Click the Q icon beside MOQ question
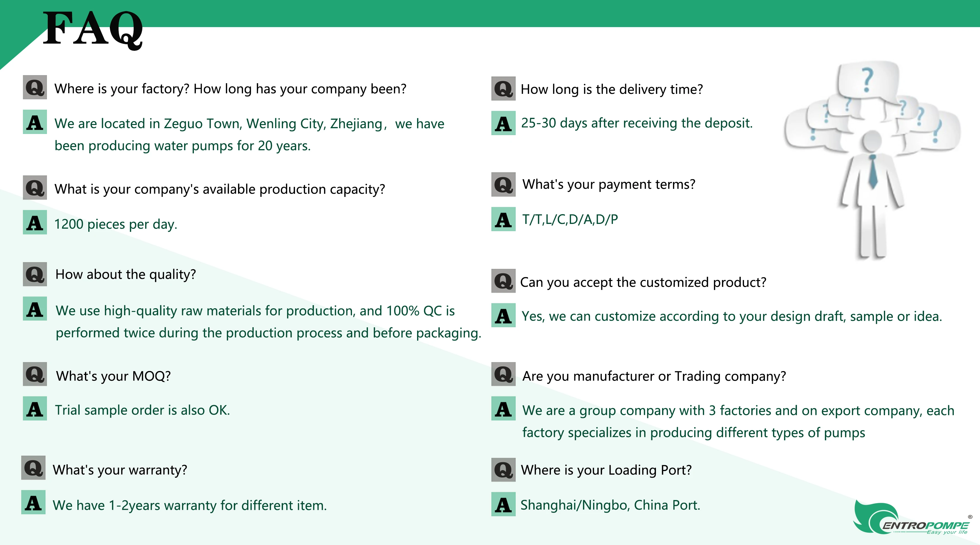Image resolution: width=980 pixels, height=545 pixels. [x=35, y=374]
